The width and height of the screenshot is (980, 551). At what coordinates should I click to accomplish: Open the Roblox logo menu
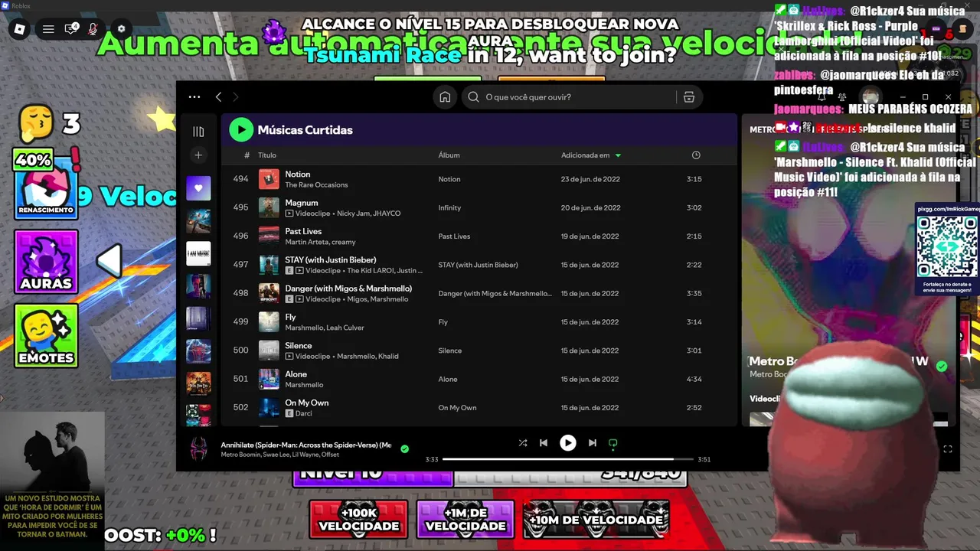(x=20, y=29)
